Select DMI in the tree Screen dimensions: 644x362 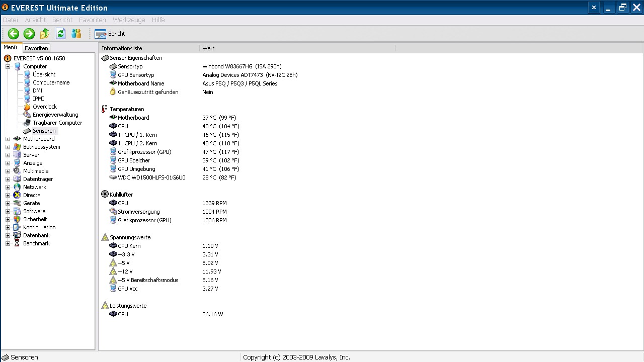[x=38, y=90]
